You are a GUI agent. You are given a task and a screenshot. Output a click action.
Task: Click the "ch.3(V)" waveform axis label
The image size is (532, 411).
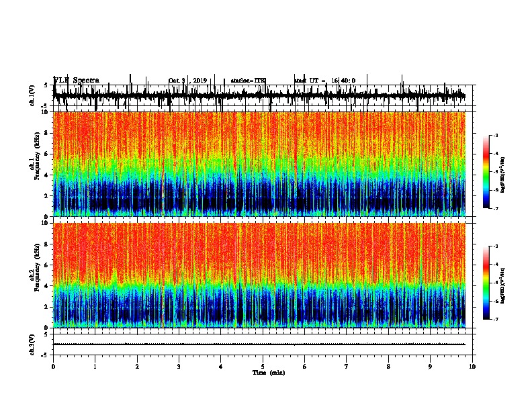32,345
